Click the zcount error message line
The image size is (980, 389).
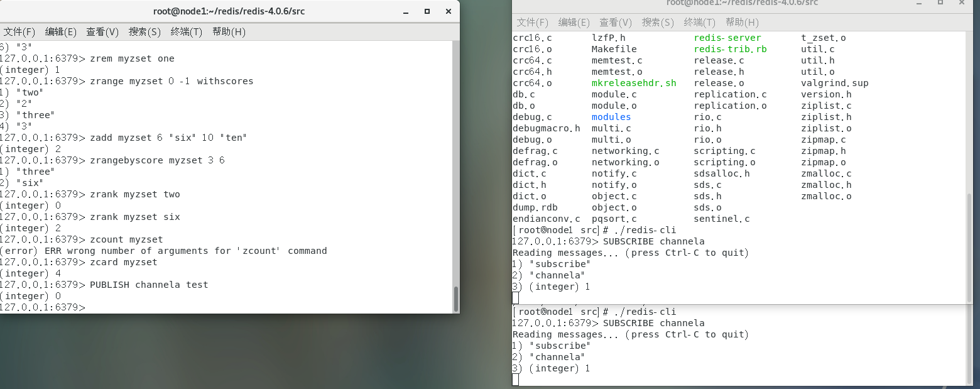click(x=163, y=251)
